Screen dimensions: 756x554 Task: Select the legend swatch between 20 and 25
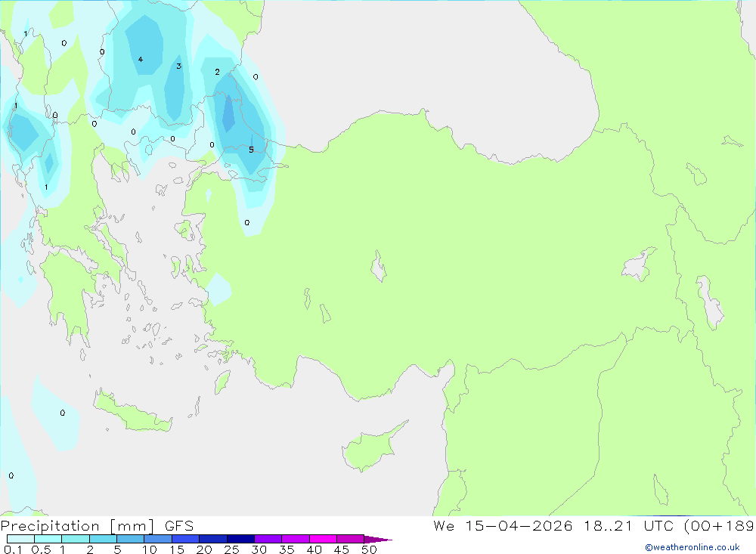click(212, 539)
